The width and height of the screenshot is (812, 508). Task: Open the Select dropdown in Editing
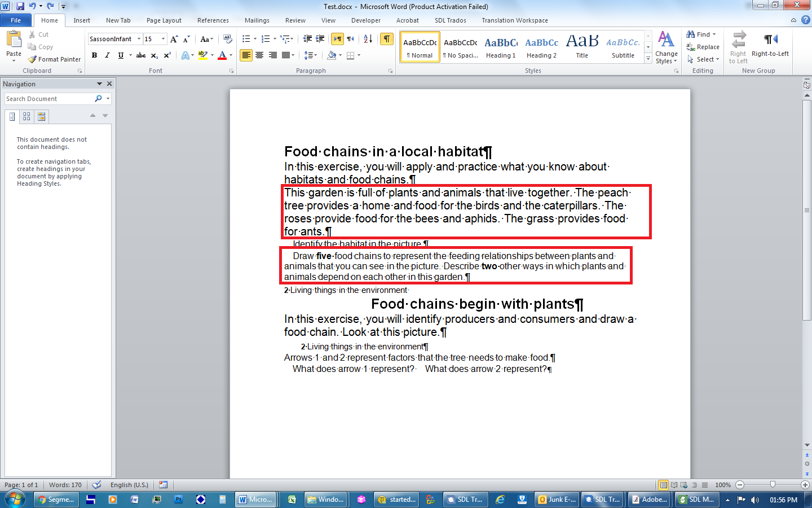[x=703, y=59]
